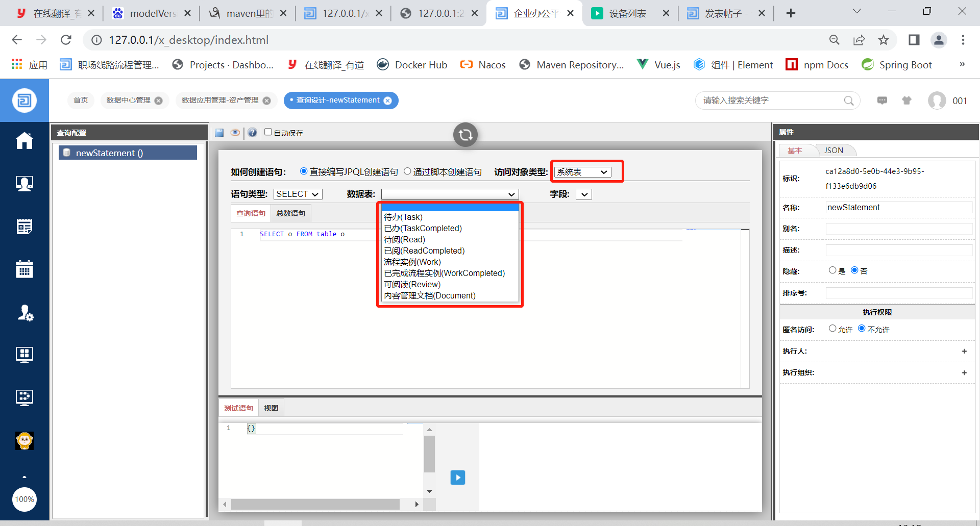Screen dimensions: 980x526
Task: Click the circular refresh button
Action: 465,135
